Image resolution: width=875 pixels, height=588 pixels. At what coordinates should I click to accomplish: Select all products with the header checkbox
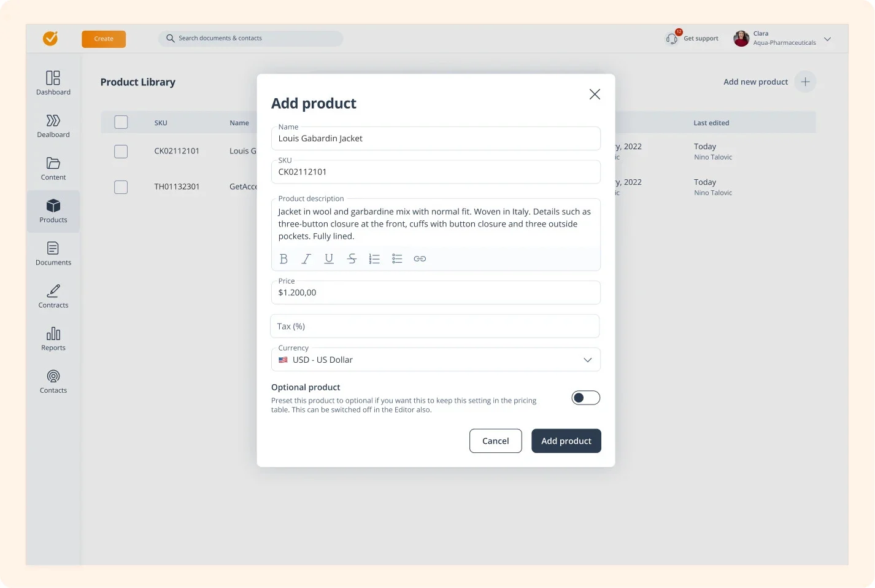click(x=121, y=122)
